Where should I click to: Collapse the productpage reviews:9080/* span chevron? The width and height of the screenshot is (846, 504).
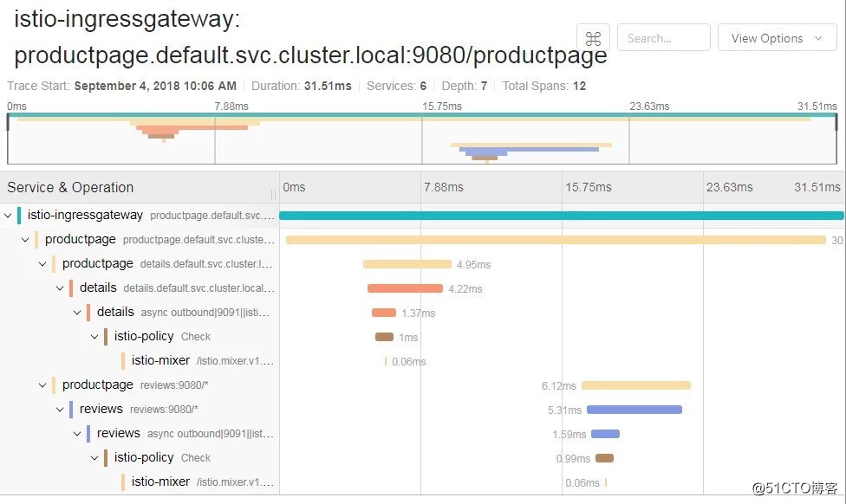pos(42,385)
